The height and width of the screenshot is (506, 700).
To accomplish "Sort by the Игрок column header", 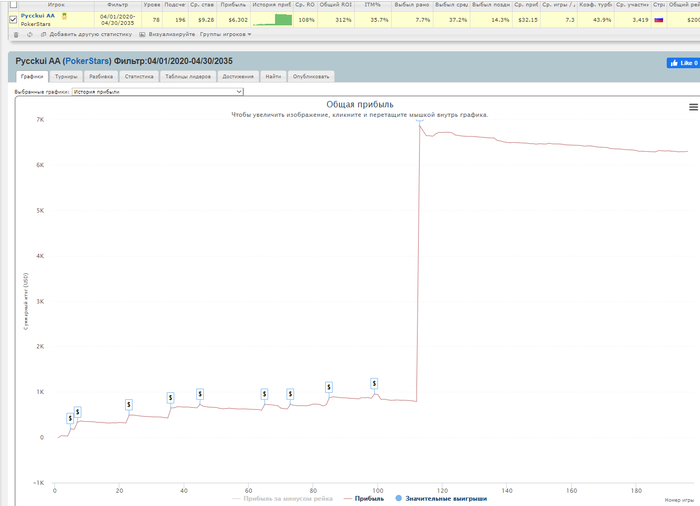I will [56, 4].
